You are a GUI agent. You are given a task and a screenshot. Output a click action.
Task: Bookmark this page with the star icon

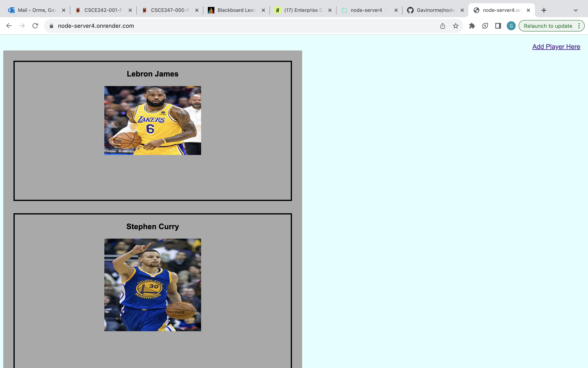point(455,26)
